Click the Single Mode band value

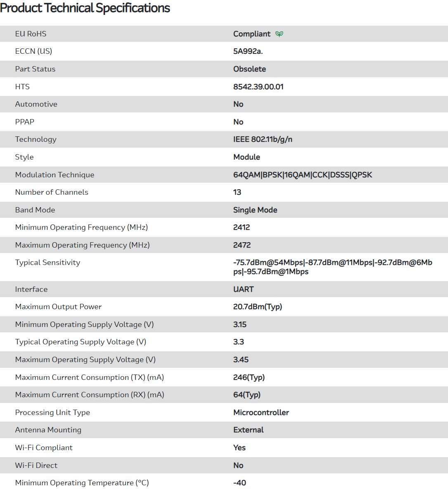point(255,210)
